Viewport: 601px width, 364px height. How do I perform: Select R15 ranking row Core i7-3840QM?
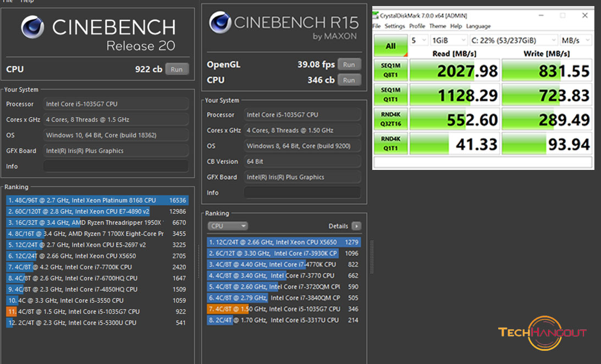[x=284, y=297]
